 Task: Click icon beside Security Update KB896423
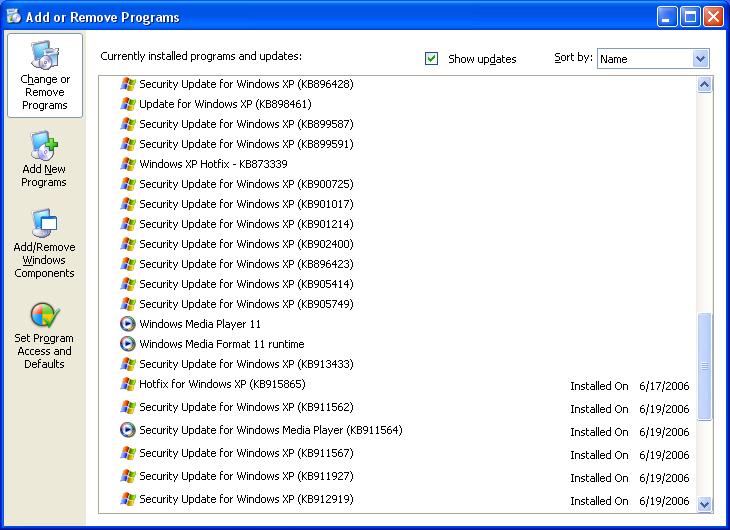[x=128, y=264]
